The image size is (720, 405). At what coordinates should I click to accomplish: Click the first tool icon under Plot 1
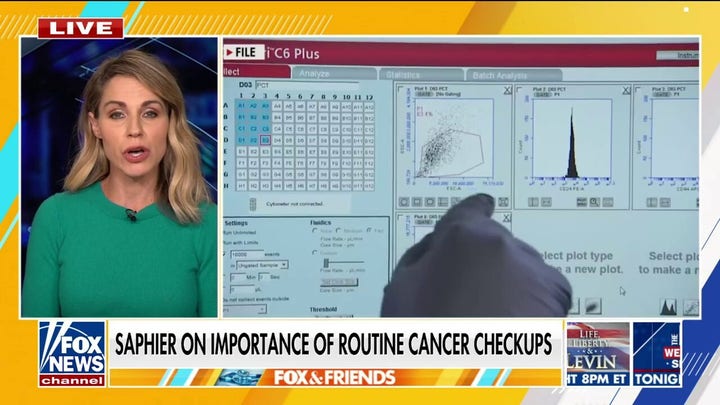point(404,202)
